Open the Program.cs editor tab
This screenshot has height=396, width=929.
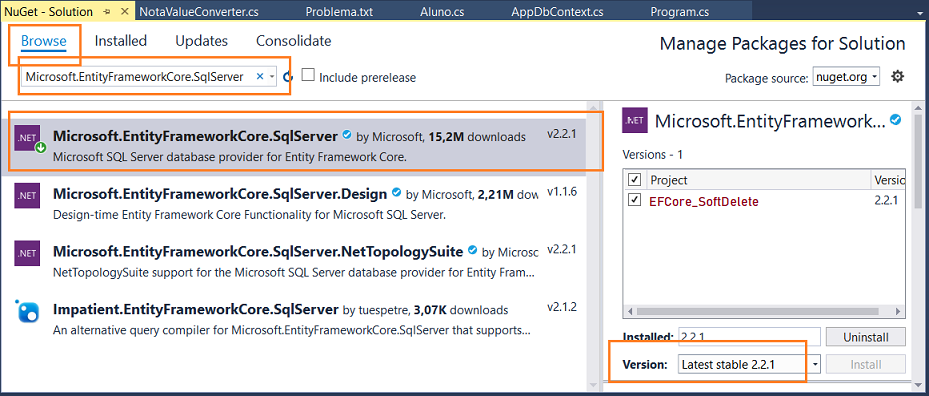tap(680, 12)
